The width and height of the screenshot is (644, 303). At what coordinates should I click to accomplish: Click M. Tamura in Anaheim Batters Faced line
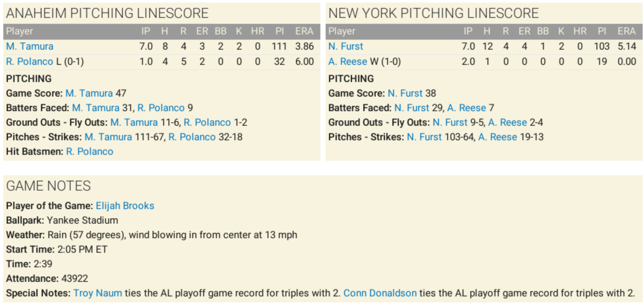point(96,108)
